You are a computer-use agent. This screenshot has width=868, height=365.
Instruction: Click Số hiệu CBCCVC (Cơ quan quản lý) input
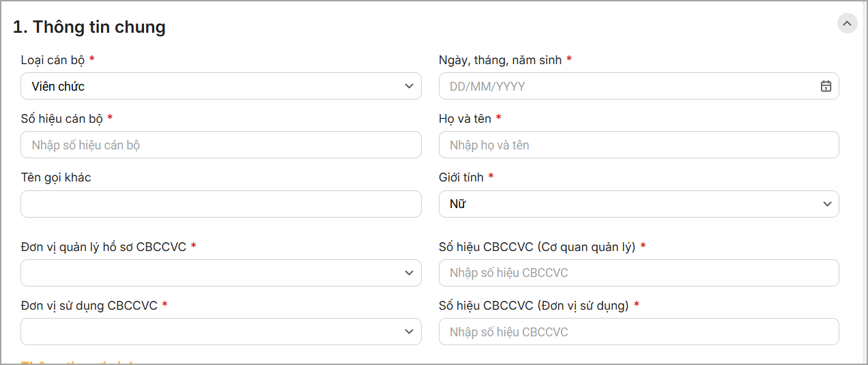(x=638, y=273)
